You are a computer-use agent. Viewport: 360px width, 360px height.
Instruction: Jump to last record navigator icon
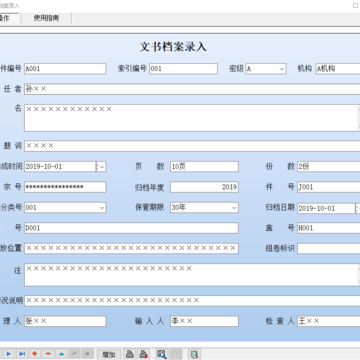(x=22, y=354)
